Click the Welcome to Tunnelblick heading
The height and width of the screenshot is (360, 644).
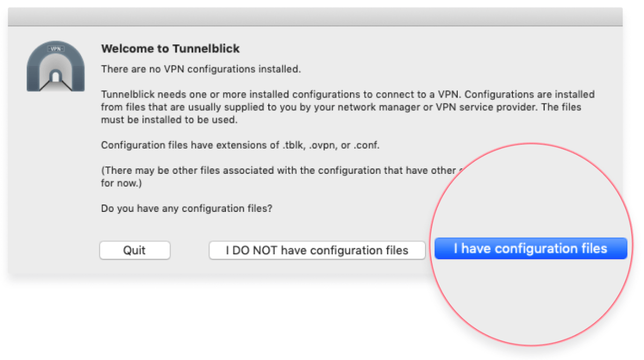click(x=171, y=49)
